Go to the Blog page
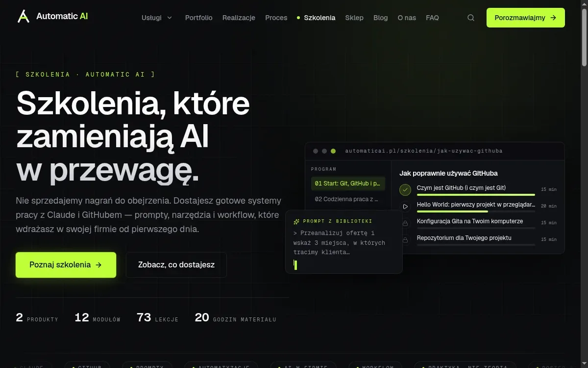 pyautogui.click(x=381, y=18)
